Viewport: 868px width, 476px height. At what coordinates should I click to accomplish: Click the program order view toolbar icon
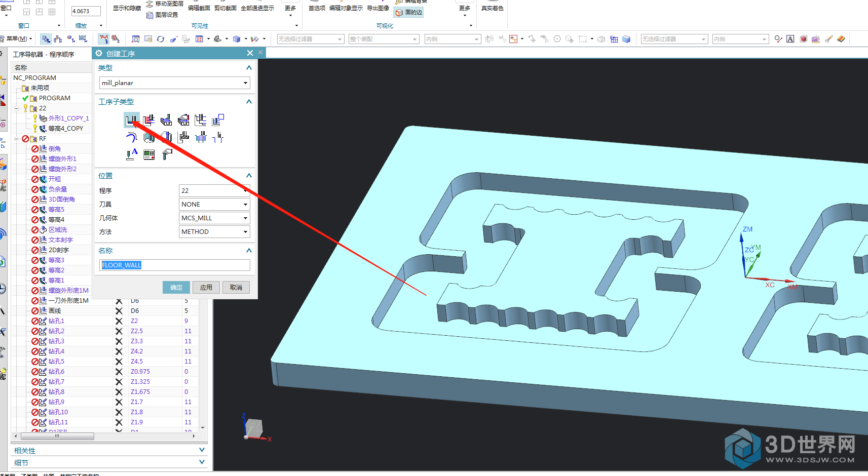46,39
